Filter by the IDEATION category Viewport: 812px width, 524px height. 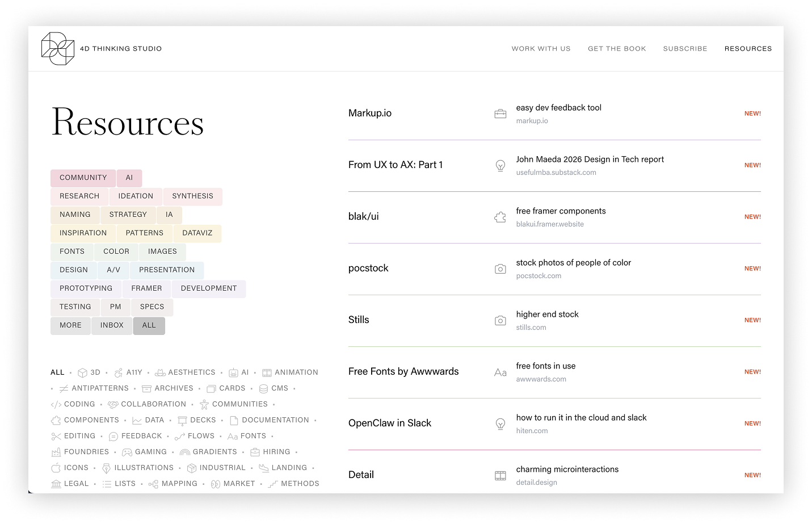(x=136, y=196)
